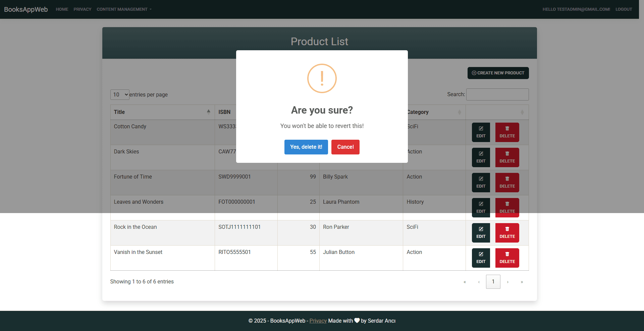Click the Dark Skies title cell
Screen dimensions: 644x331
(x=162, y=157)
